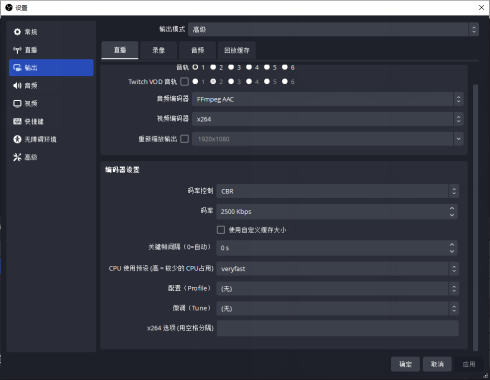Click the OK confirm button
The height and width of the screenshot is (380, 490).
click(x=405, y=364)
